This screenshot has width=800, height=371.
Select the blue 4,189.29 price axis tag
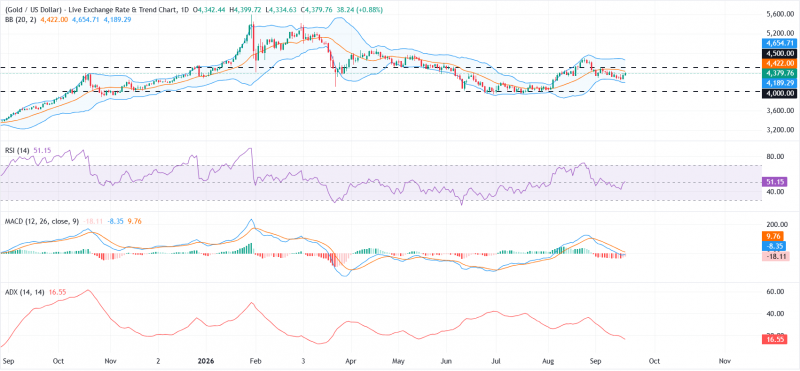point(779,82)
